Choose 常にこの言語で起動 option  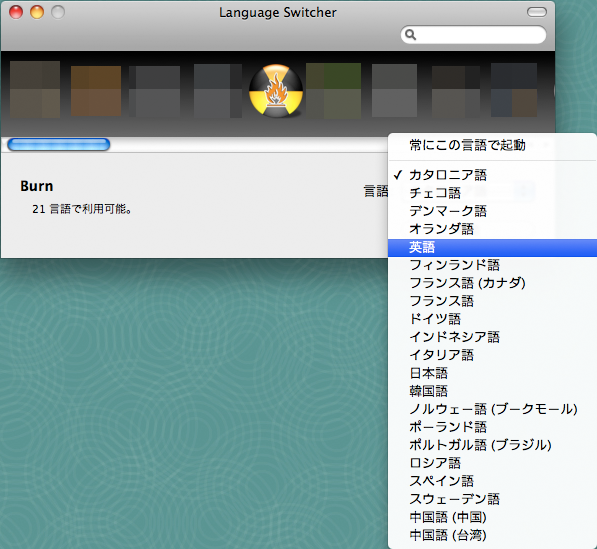coord(492,145)
